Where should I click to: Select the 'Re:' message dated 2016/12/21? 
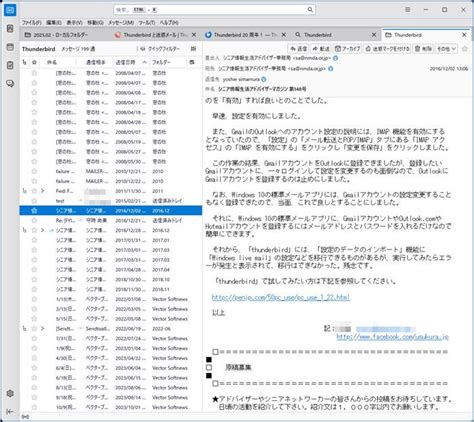coord(111,221)
